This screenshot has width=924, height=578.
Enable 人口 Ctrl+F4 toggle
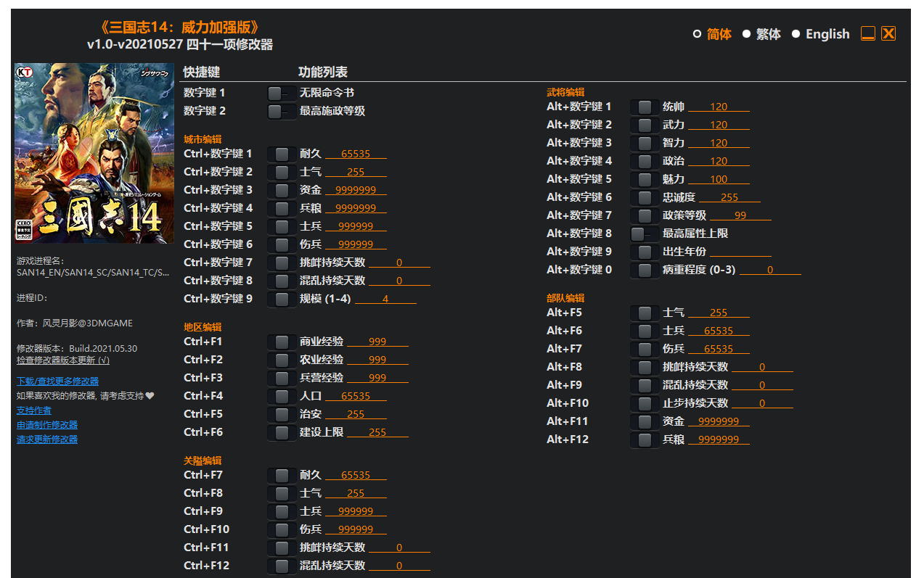(282, 396)
